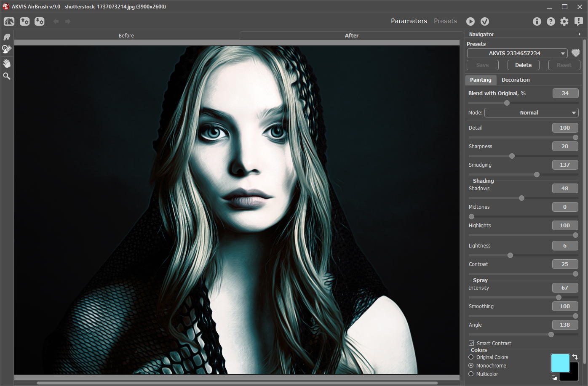Open the program info icon
This screenshot has width=588, height=386.
537,21
